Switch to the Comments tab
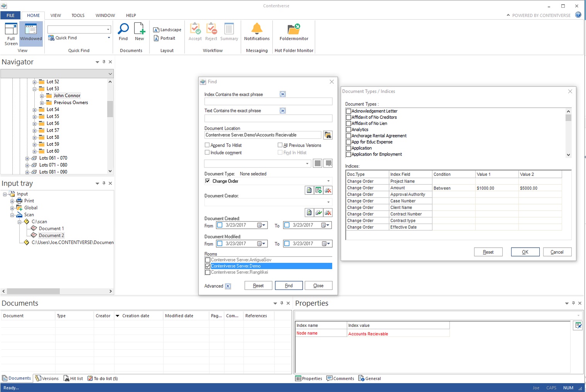Image resolution: width=586 pixels, height=392 pixels. (x=340, y=378)
